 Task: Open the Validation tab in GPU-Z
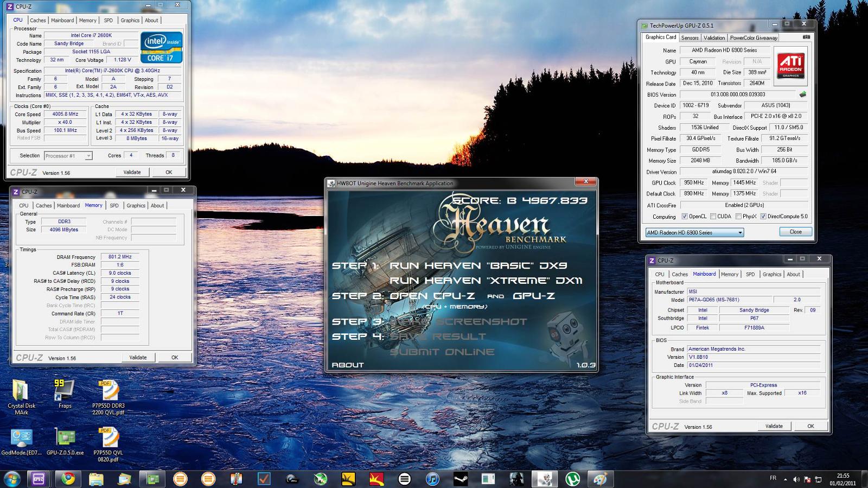(714, 38)
